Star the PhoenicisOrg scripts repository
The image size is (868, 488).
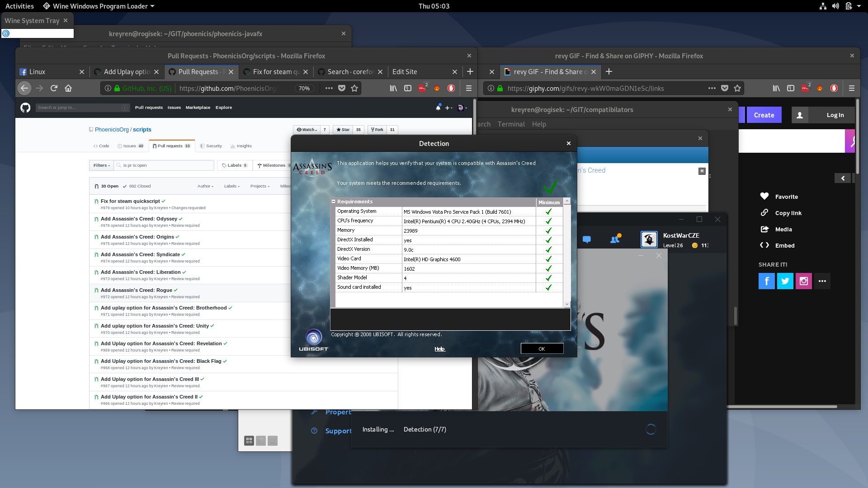(343, 130)
